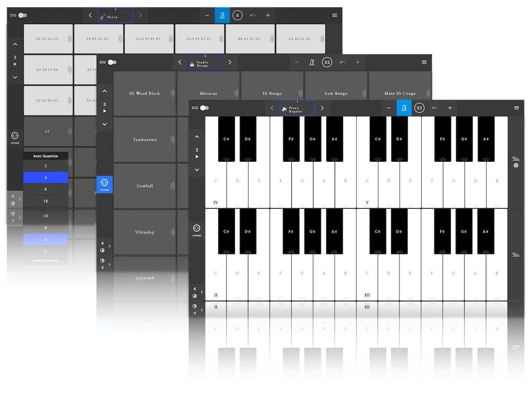Toggle overdub in the piano window

(x=196, y=230)
